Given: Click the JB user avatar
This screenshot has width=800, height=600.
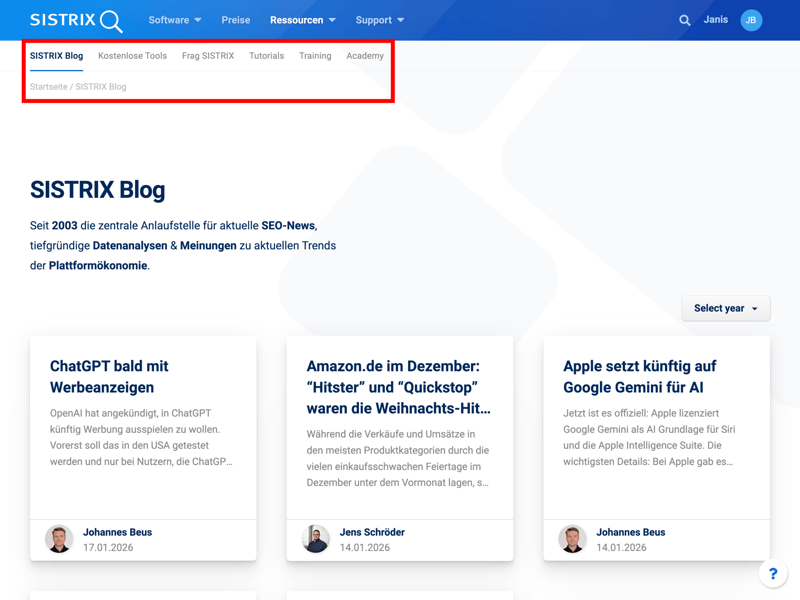Looking at the screenshot, I should click(x=751, y=20).
